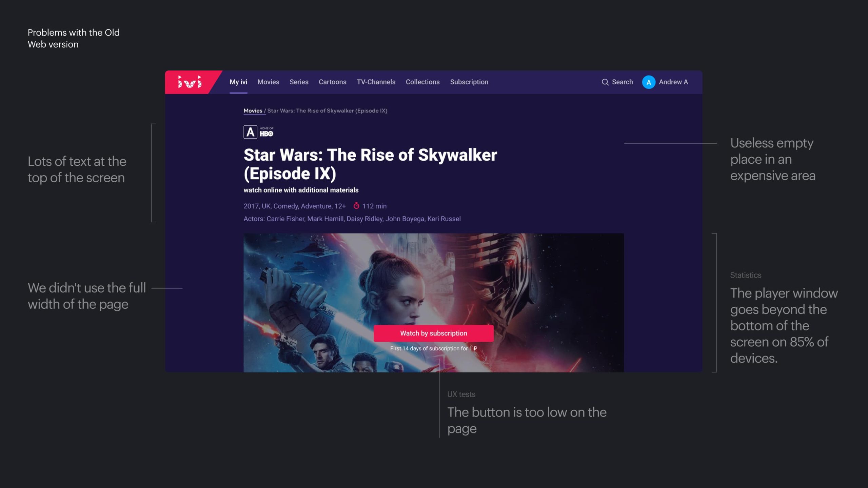Click the Home of HBO logo
This screenshot has width=868, height=488.
[267, 132]
